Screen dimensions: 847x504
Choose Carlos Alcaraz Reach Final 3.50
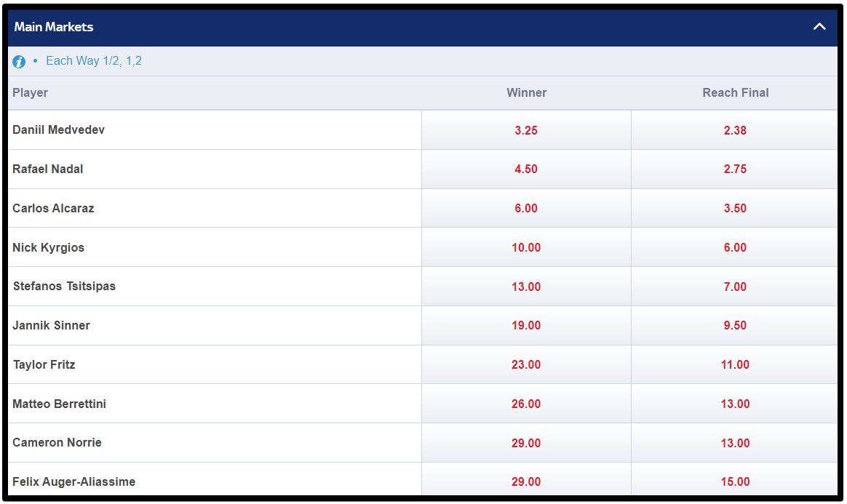click(735, 208)
